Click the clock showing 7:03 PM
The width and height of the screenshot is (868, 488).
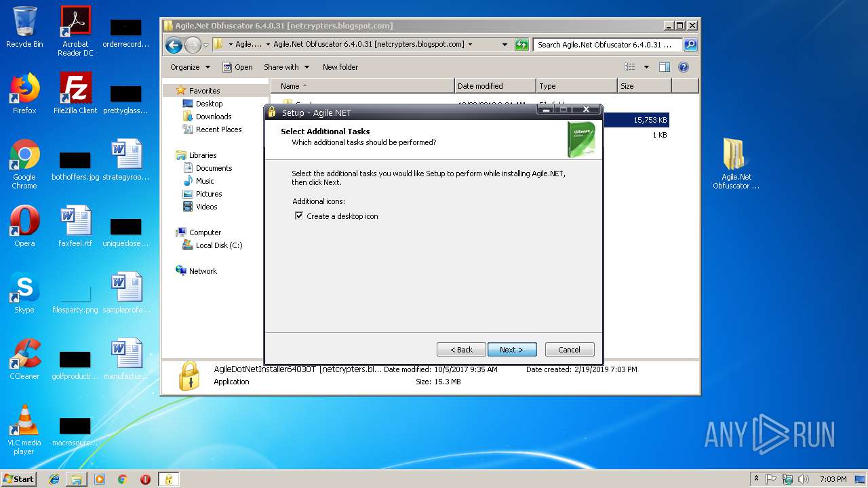point(833,479)
